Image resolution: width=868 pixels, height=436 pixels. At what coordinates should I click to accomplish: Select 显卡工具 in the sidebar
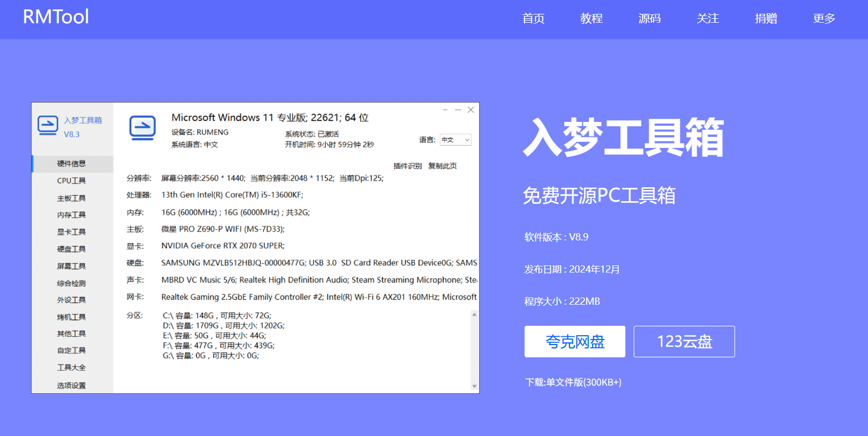click(x=72, y=232)
